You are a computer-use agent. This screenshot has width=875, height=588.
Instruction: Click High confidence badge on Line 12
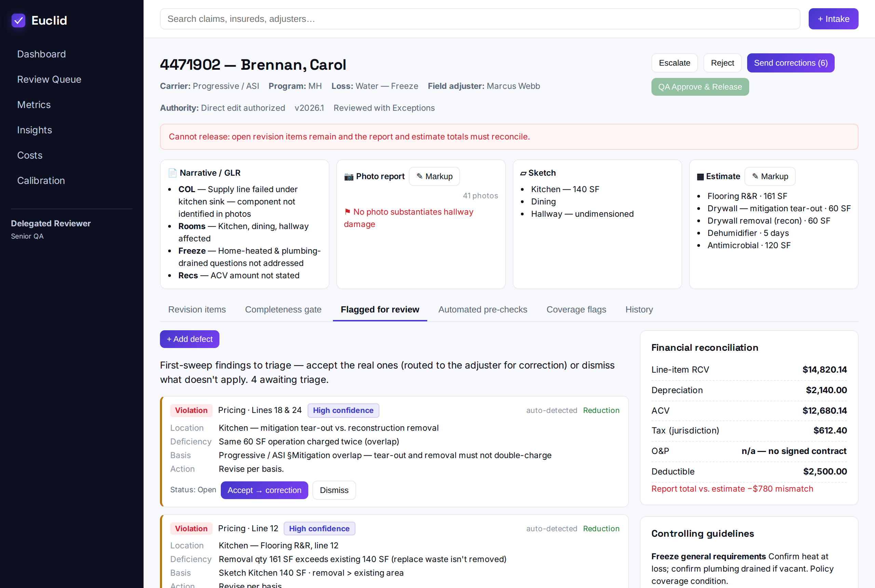pos(319,529)
